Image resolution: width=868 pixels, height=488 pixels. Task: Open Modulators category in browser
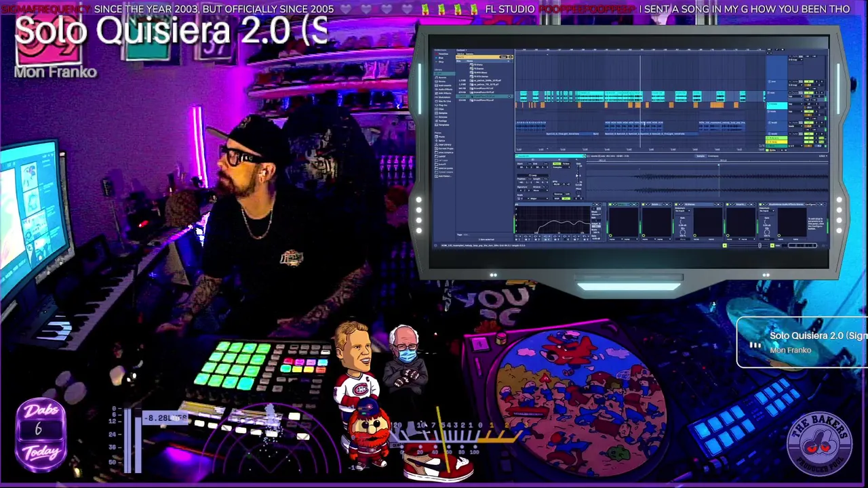click(x=443, y=97)
